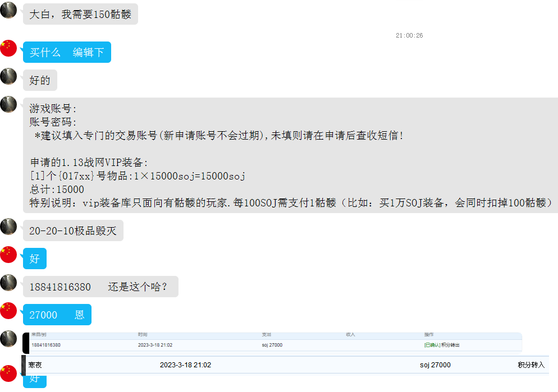Click the flag avatar at the bottom of the chat
558x392 pixels.
(8, 373)
